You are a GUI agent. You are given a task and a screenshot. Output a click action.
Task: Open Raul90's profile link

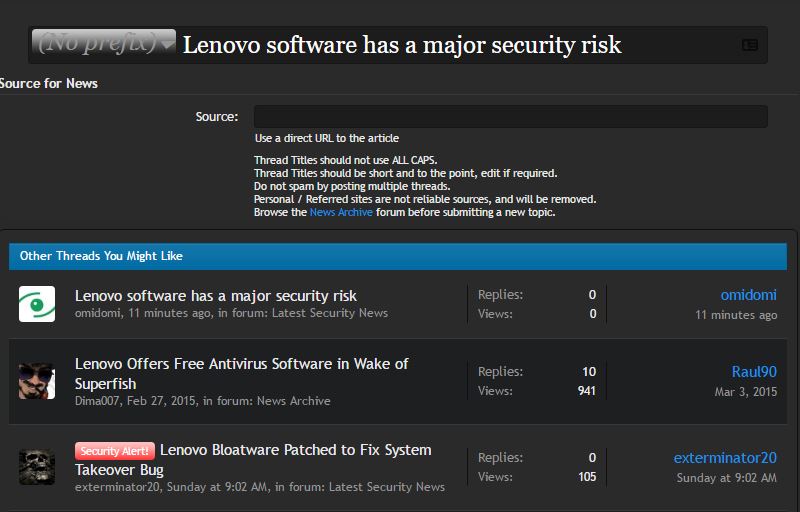754,372
